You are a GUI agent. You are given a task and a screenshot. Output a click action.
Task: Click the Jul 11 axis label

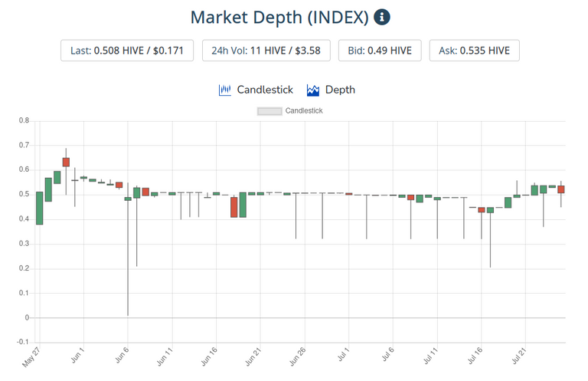click(430, 356)
